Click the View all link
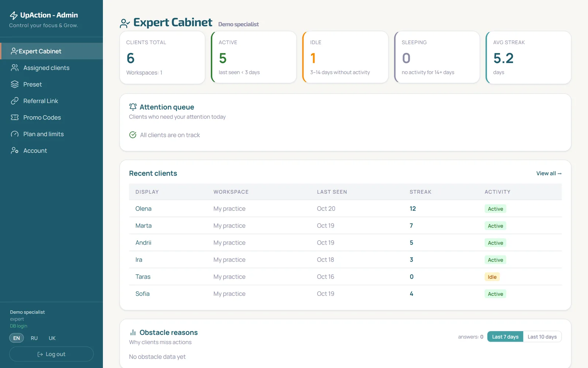 549,173
